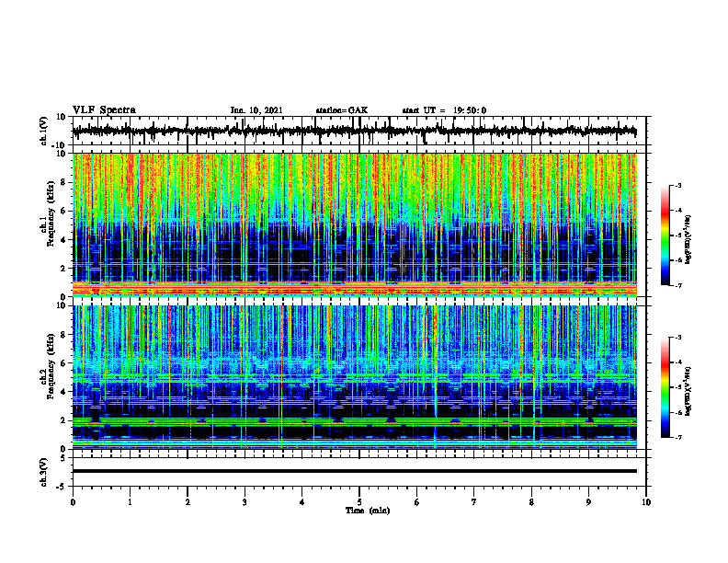The height and width of the screenshot is (563, 728).
Task: Click the "0" tick on the time axis
Action: 73,502
